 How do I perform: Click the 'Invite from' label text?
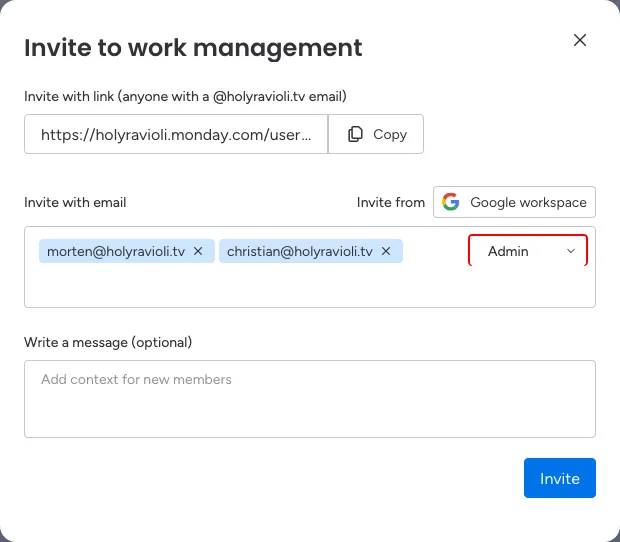click(x=390, y=202)
